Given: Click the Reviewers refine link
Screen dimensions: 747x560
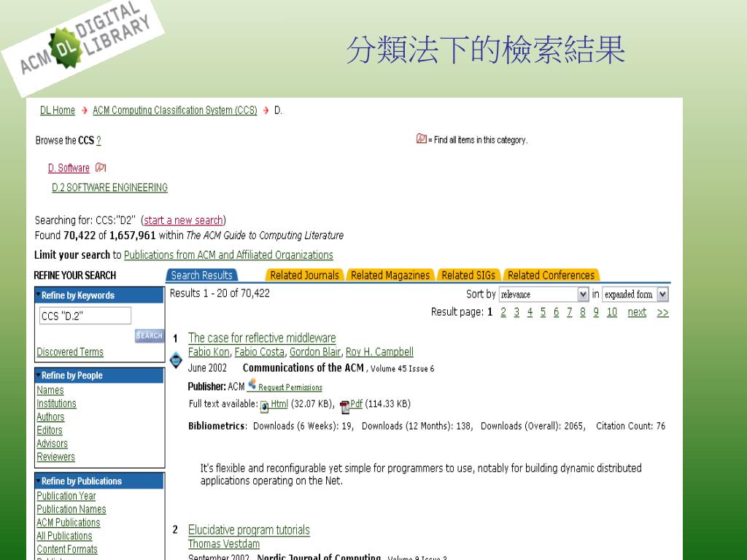Looking at the screenshot, I should tap(55, 456).
